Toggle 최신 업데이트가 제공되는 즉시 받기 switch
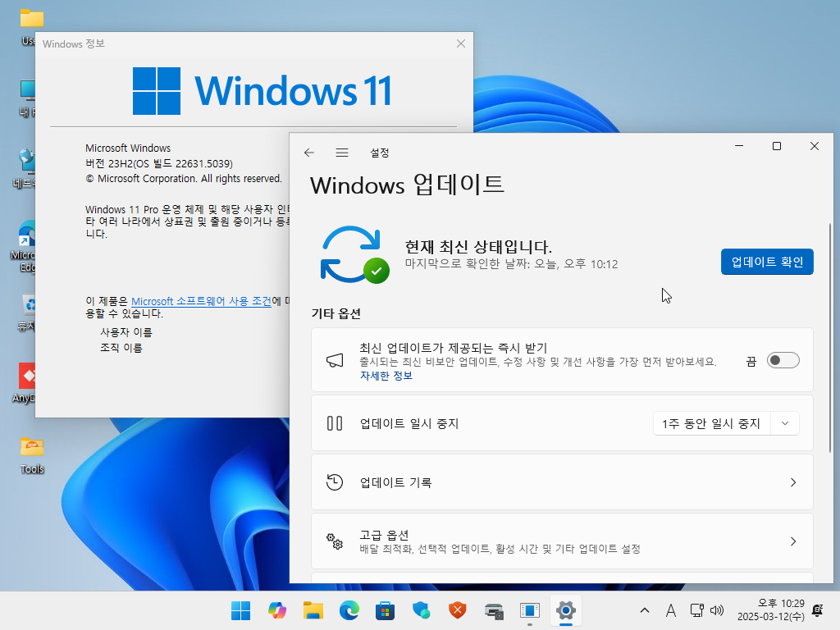 coord(783,361)
